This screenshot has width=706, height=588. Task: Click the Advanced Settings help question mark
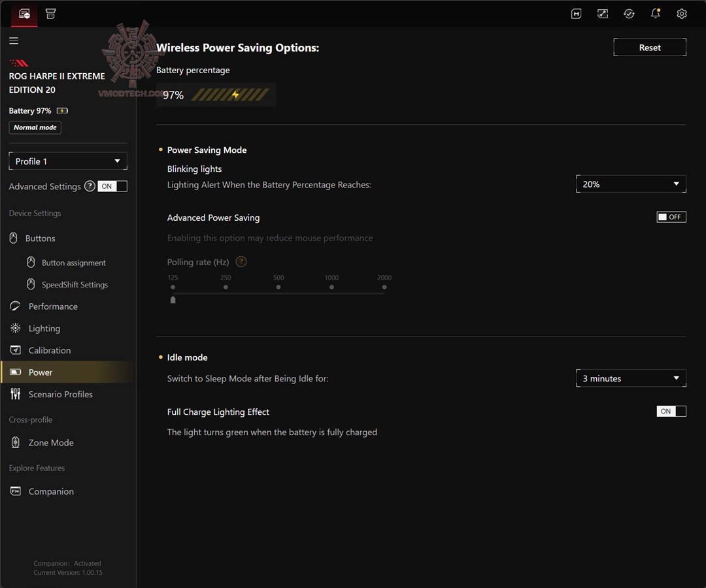pyautogui.click(x=90, y=186)
